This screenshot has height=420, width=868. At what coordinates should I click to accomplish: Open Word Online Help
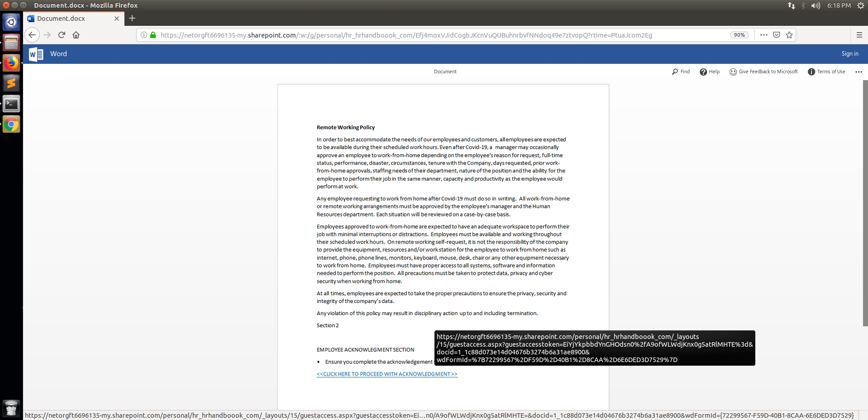(710, 72)
